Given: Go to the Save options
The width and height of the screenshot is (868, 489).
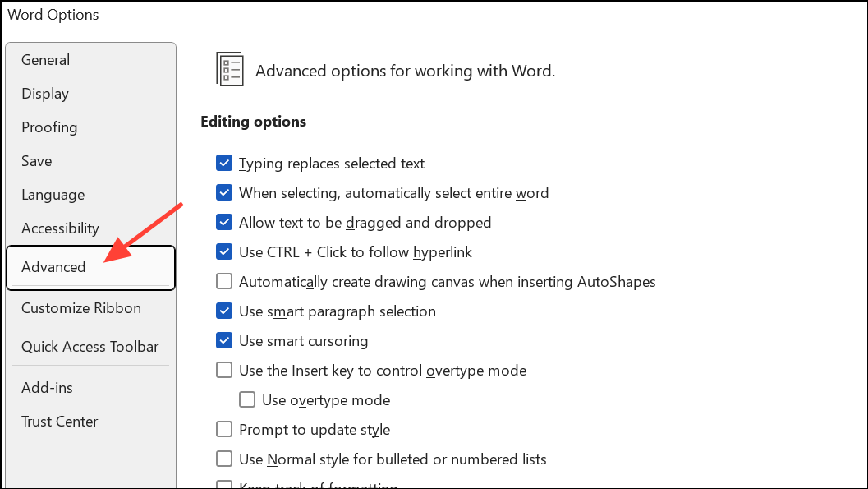Looking at the screenshot, I should coord(37,161).
